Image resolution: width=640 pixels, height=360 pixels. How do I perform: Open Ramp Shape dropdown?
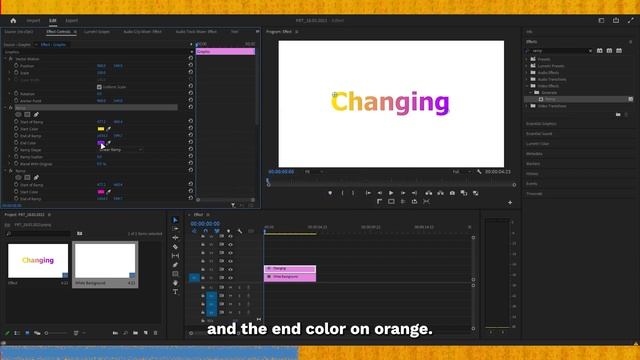coord(121,150)
